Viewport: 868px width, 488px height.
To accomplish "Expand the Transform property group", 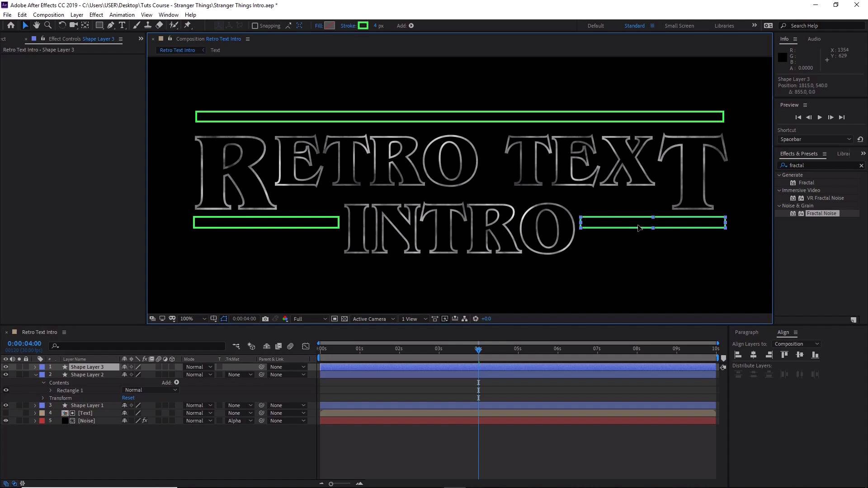I will click(x=43, y=398).
